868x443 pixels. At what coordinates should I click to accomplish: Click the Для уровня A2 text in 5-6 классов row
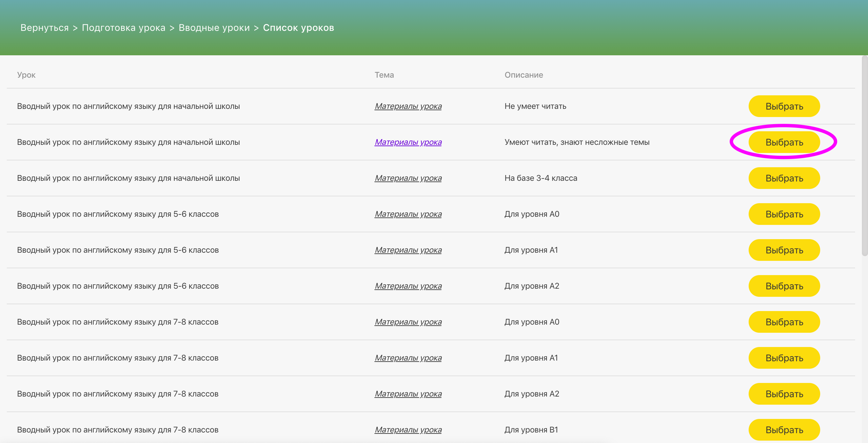click(x=532, y=286)
